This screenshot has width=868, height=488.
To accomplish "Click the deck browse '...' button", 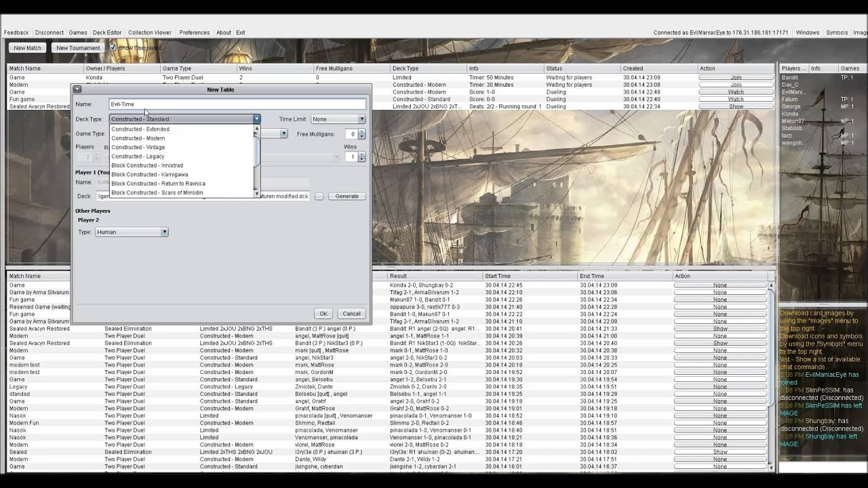I will (319, 197).
